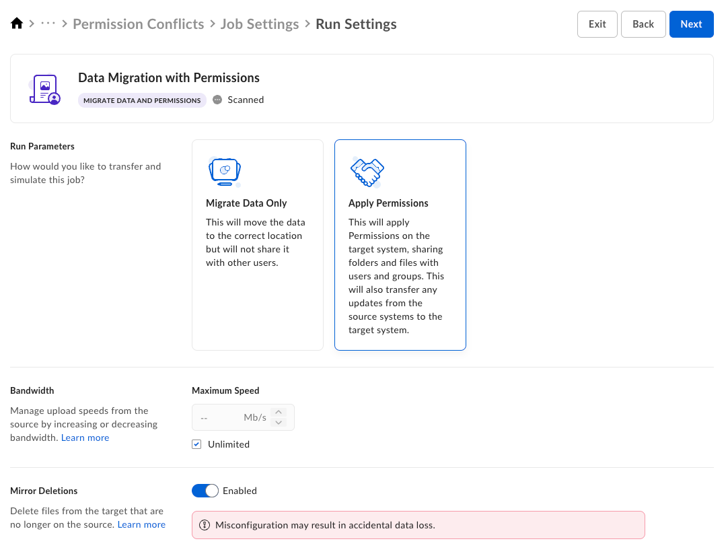Click the Scanned status indicator icon
This screenshot has width=728, height=560.
pyautogui.click(x=217, y=100)
